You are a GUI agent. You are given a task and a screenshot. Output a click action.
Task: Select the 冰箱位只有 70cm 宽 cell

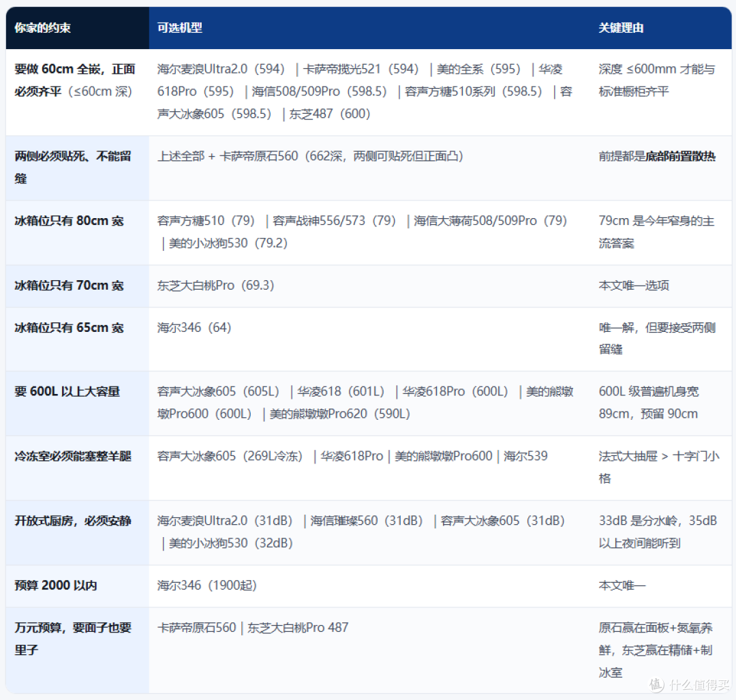pos(78,286)
